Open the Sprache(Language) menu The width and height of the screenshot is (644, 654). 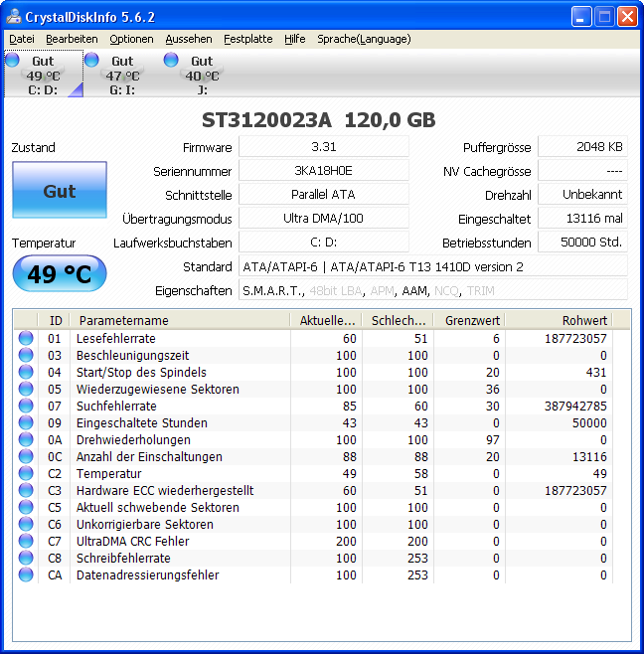364,39
